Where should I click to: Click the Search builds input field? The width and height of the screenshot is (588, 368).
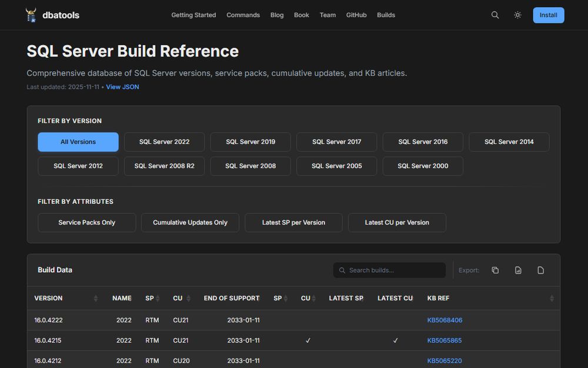coord(389,270)
